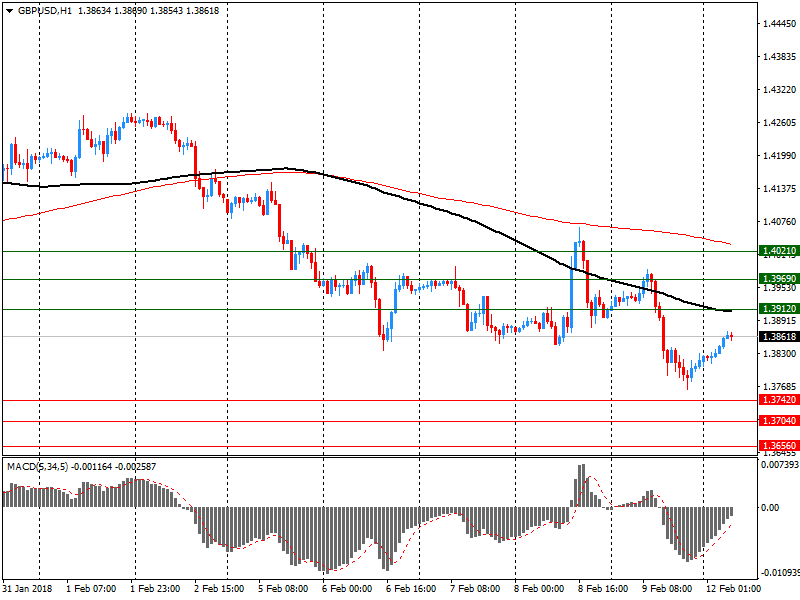Click the MACD(5,34,5) indicator label
Image resolution: width=800 pixels, height=600 pixels.
tap(36, 467)
